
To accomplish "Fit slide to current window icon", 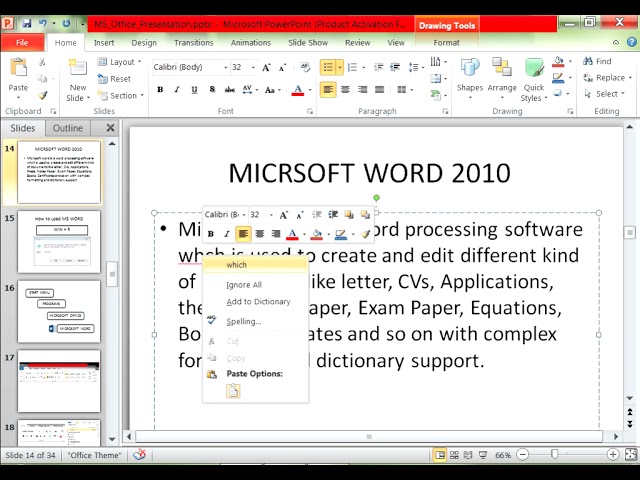I will [631, 455].
